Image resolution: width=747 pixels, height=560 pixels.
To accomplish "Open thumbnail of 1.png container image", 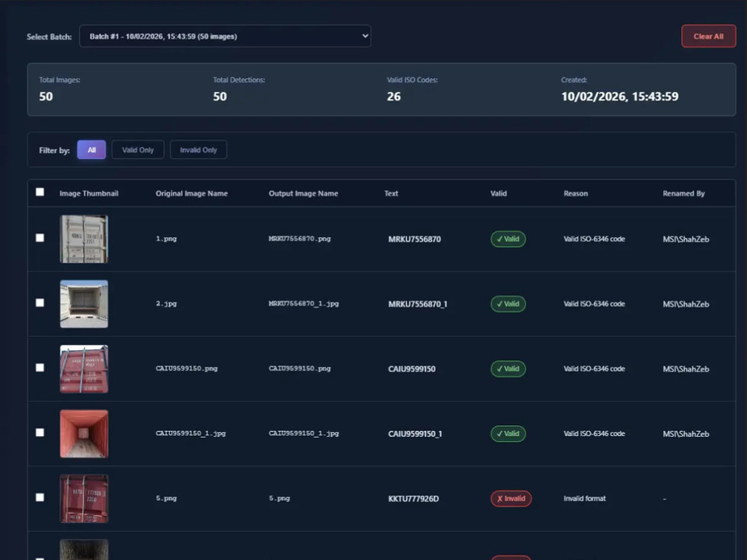I will pyautogui.click(x=84, y=239).
